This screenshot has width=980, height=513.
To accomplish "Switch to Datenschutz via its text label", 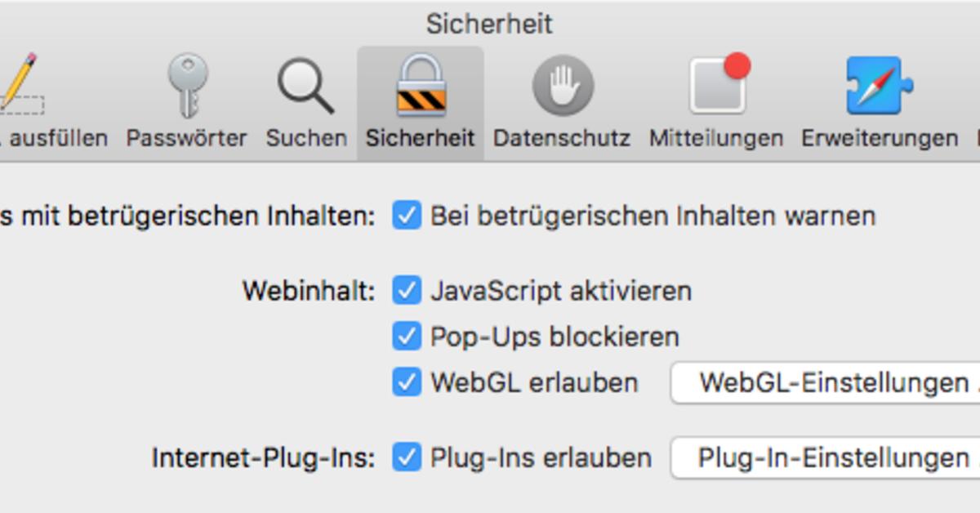I will coord(562,138).
